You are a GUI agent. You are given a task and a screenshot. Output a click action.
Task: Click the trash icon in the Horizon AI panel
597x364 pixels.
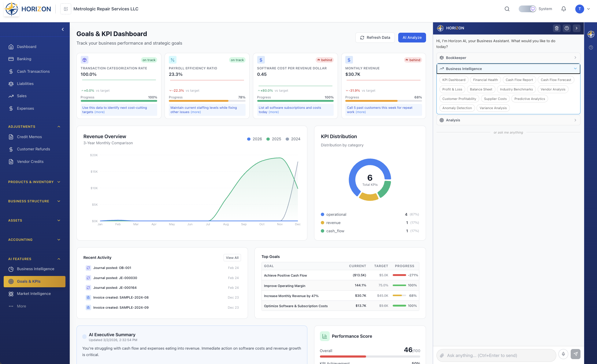pyautogui.click(x=557, y=28)
